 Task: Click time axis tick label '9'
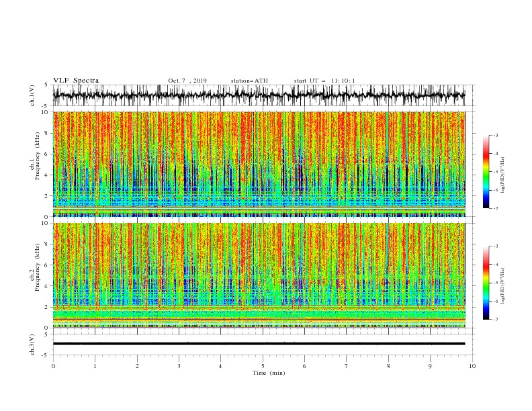coord(430,366)
